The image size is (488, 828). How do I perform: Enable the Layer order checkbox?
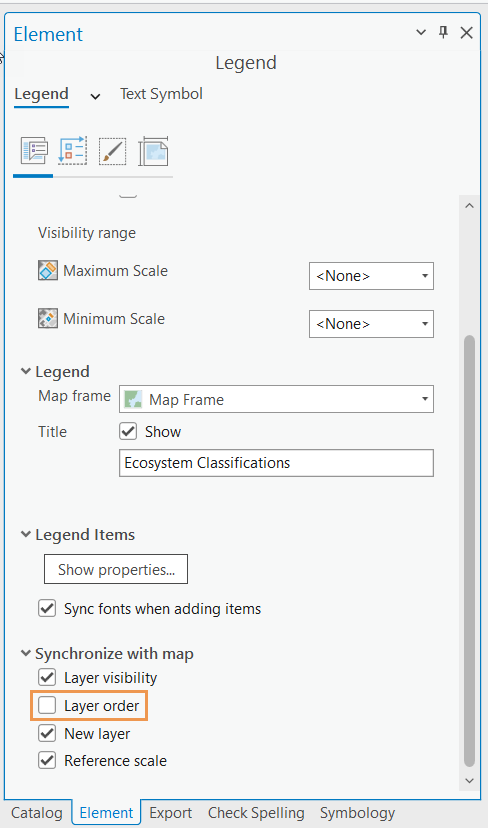coord(47,705)
